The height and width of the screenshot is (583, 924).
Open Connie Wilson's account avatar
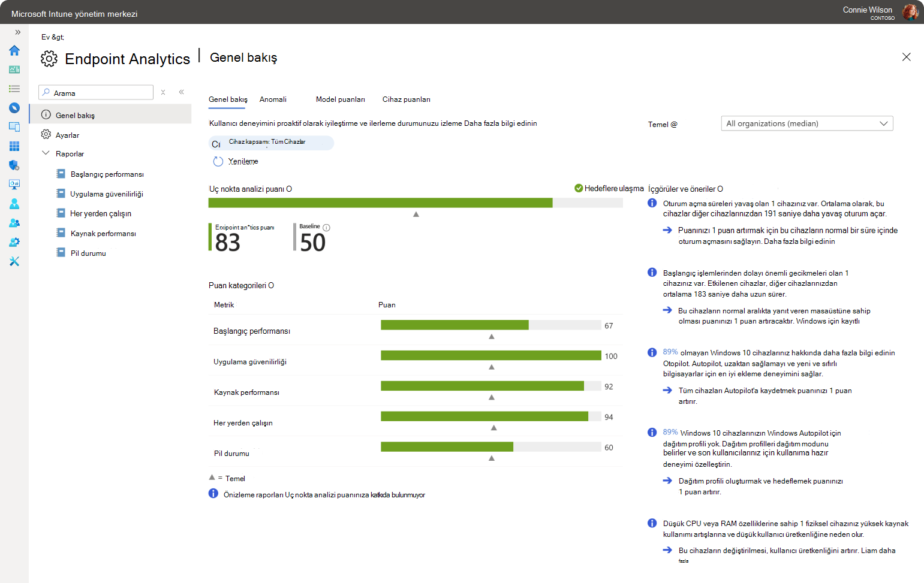[x=910, y=11]
